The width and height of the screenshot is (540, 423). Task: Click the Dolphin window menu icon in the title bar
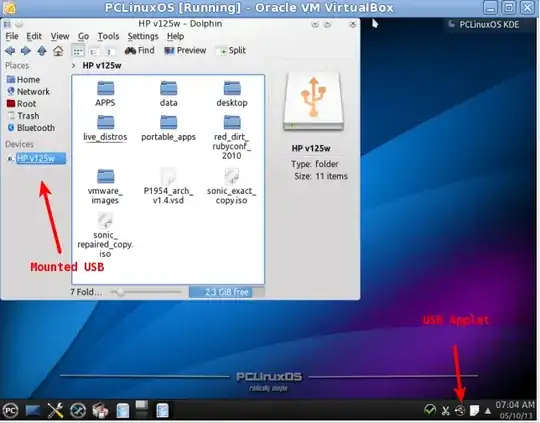(x=8, y=24)
